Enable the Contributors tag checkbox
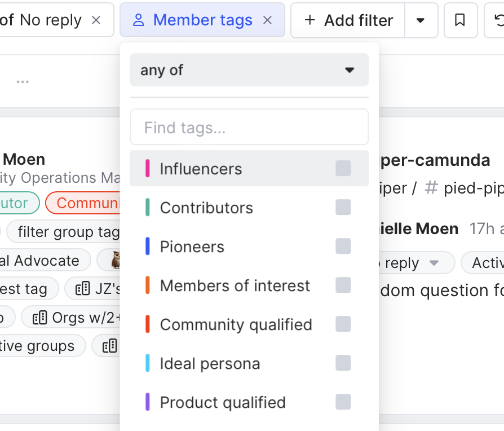The height and width of the screenshot is (431, 504). 343,208
